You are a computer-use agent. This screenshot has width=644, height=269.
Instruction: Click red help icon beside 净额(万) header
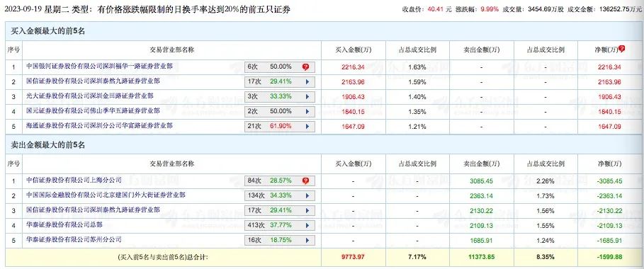[621, 49]
